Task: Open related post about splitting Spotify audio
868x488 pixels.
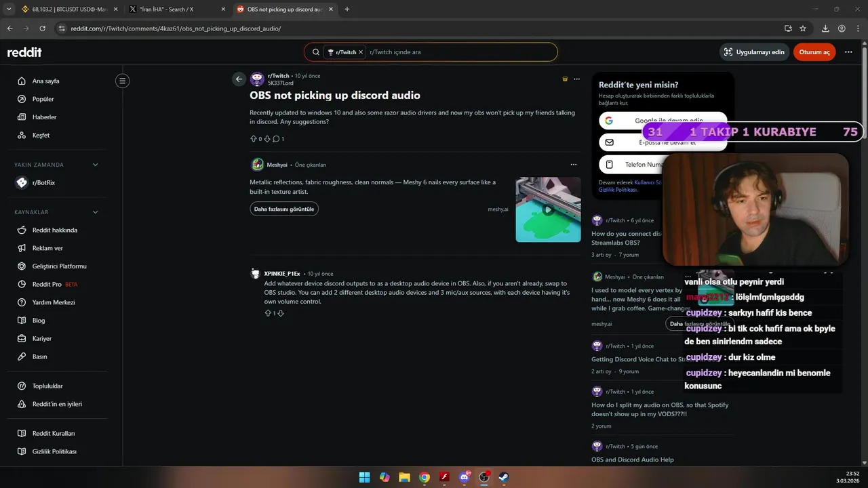Action: tap(660, 409)
